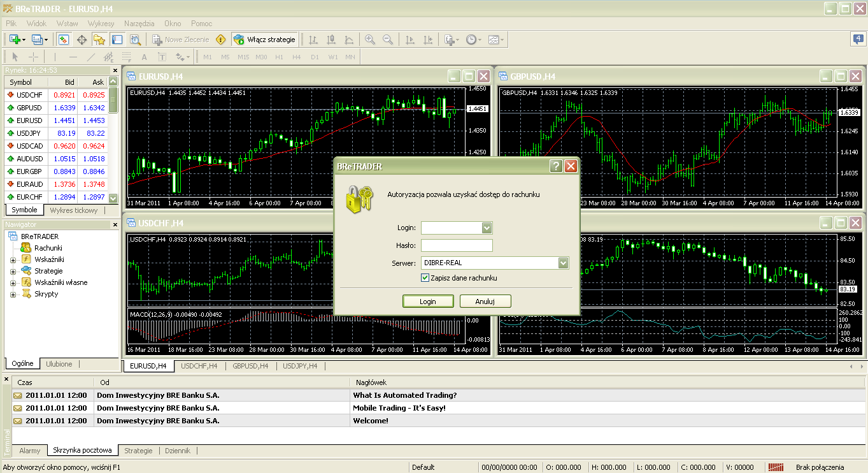
Task: Click the dialog help question-mark button
Action: (556, 166)
